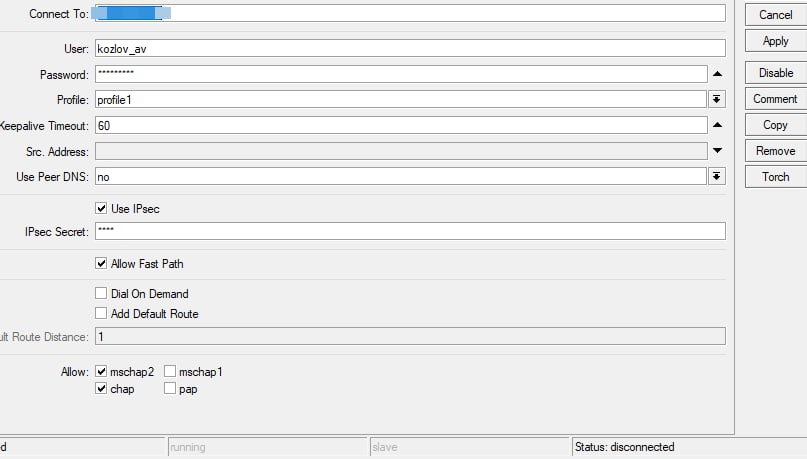807x459 pixels.
Task: Click the Disable button
Action: 776,73
